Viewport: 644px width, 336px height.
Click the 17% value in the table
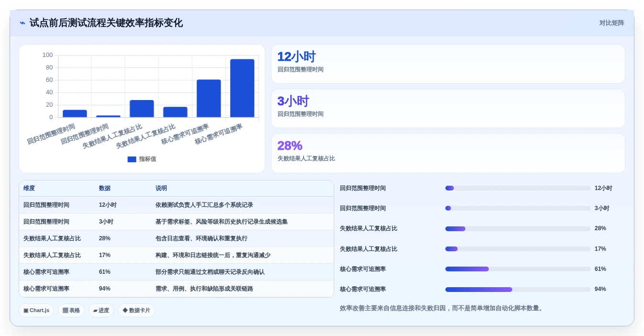pyautogui.click(x=105, y=255)
